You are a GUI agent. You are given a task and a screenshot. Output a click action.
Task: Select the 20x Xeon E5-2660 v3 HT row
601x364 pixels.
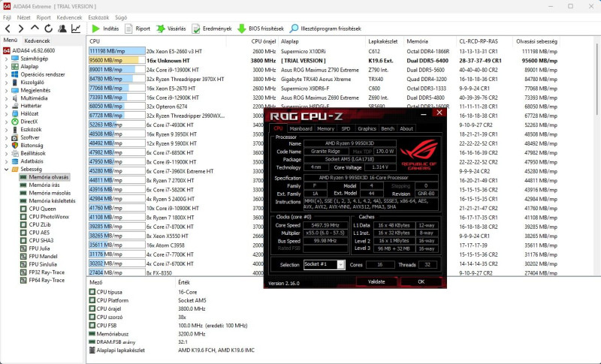point(323,51)
